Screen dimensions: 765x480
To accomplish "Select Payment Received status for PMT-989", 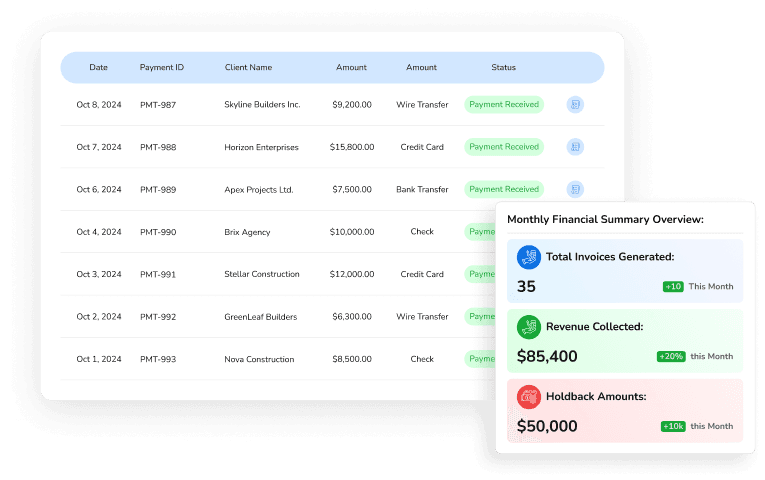I will 504,189.
